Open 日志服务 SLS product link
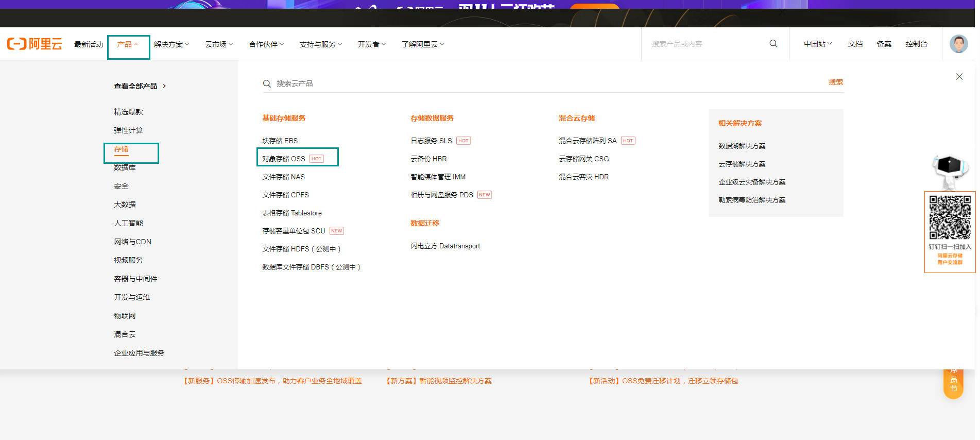Viewport: 980px width, 440px height. click(x=431, y=141)
